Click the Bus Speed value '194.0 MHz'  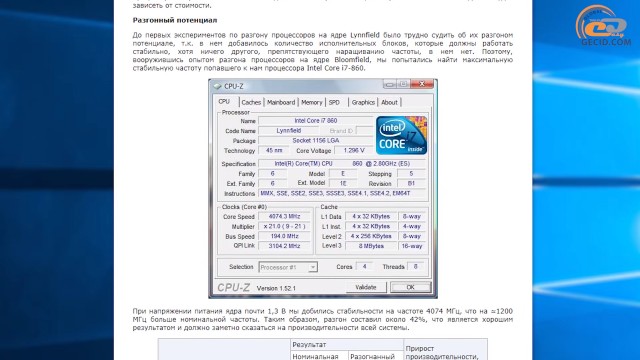tap(284, 236)
